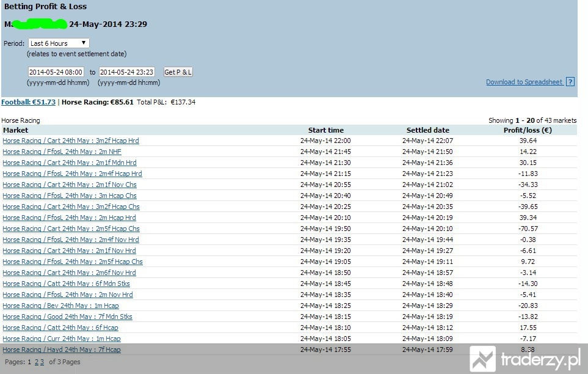Select the settled date 24-May-14 18:29
588x374 pixels.
[427, 306]
